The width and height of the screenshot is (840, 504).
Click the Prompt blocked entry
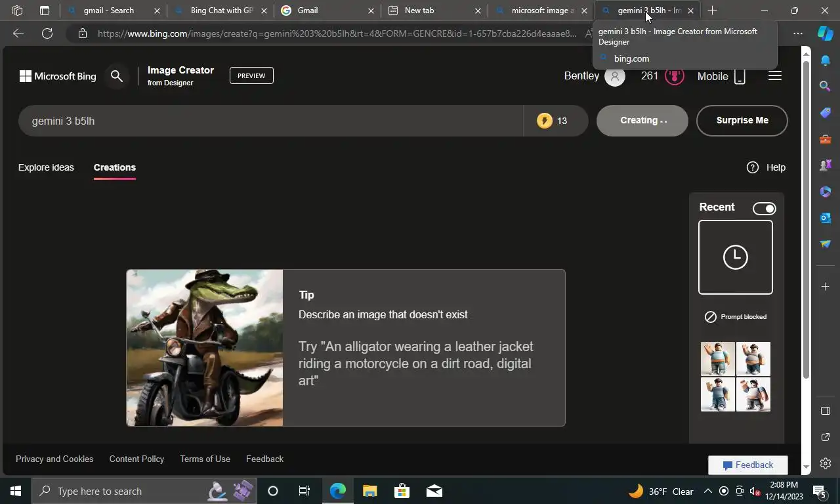[736, 317]
